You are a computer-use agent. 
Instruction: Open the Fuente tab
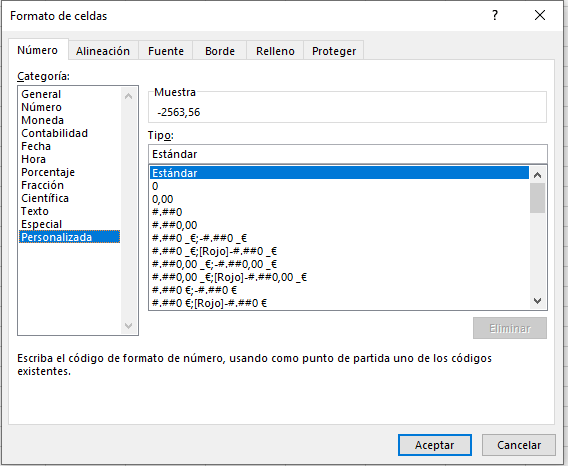tap(166, 51)
